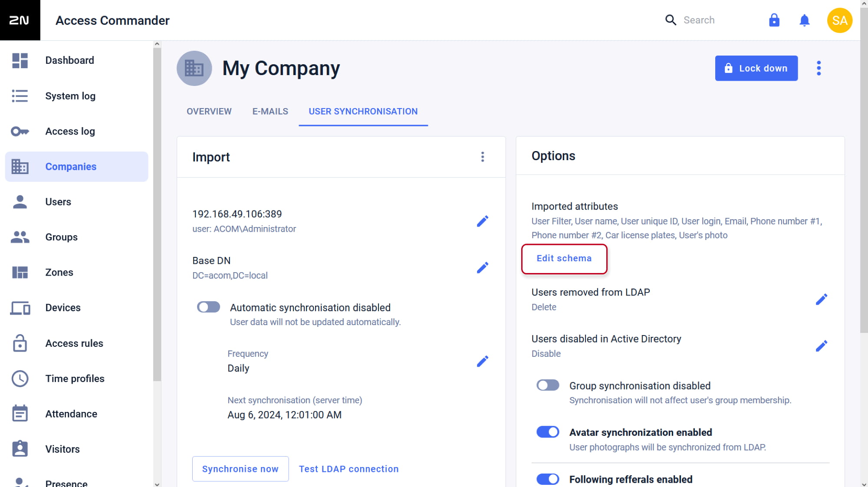
Task: Open the Access log key icon
Action: tap(20, 131)
